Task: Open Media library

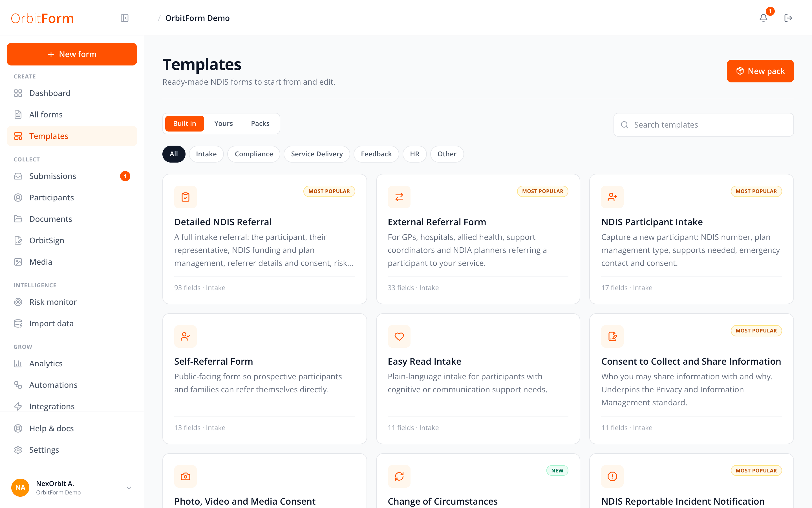Action: 72,262
